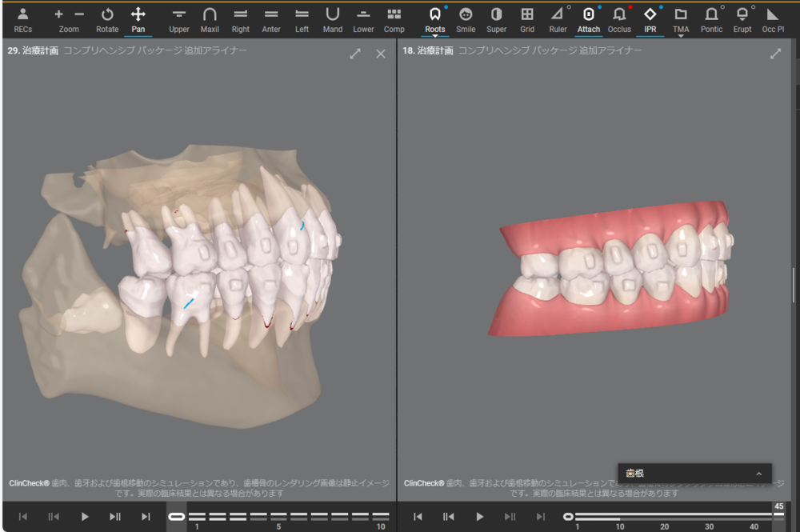
Task: Select the Ruler measurement tool
Action: [x=558, y=19]
